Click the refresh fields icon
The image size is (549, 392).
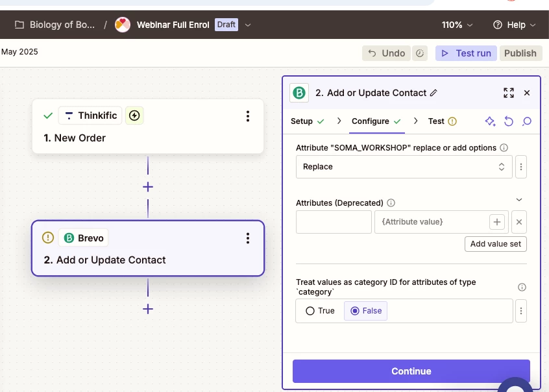(509, 121)
